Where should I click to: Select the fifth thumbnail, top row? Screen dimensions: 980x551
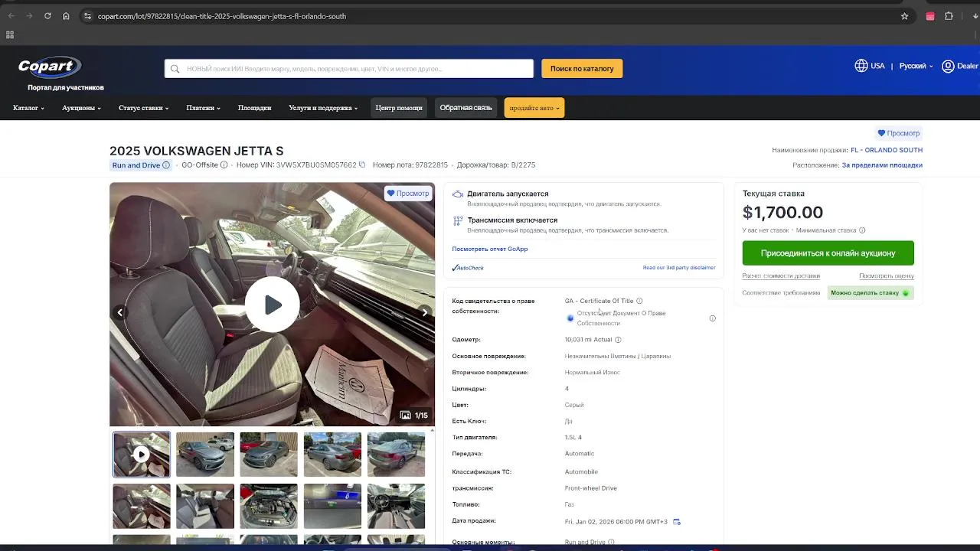[396, 455]
